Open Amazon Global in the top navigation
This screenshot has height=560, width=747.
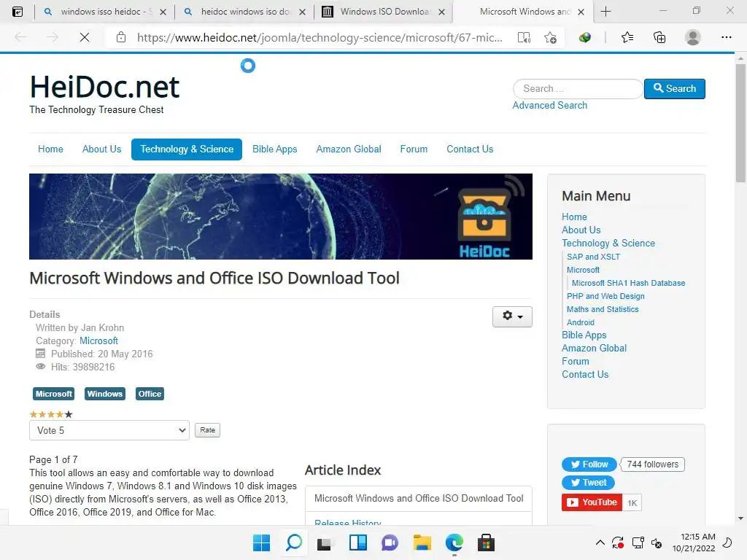[x=349, y=149]
